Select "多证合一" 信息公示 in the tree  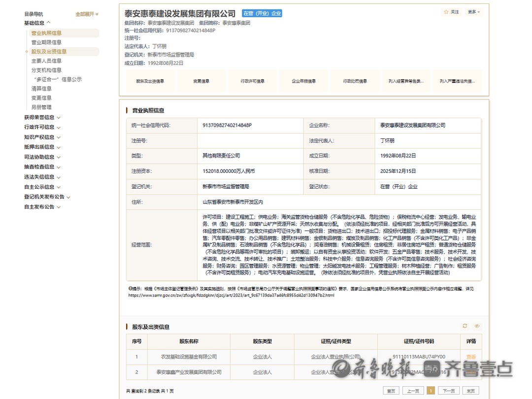[x=58, y=79]
